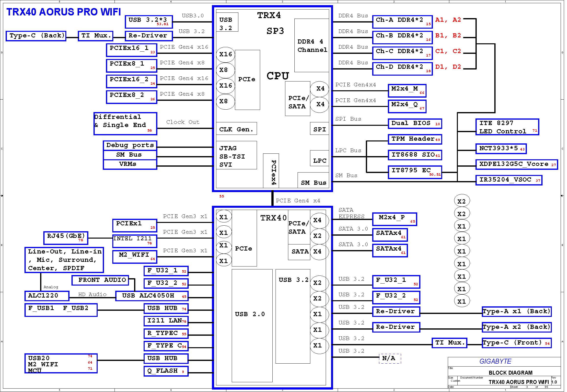The height and width of the screenshot is (392, 567).
Task: Select the PCIEx8_1 slot block
Action: pos(132,66)
